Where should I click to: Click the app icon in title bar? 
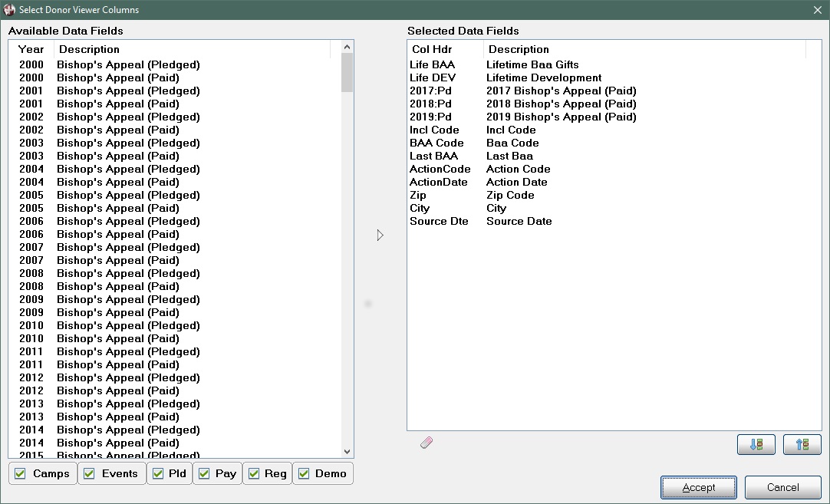[x=9, y=9]
